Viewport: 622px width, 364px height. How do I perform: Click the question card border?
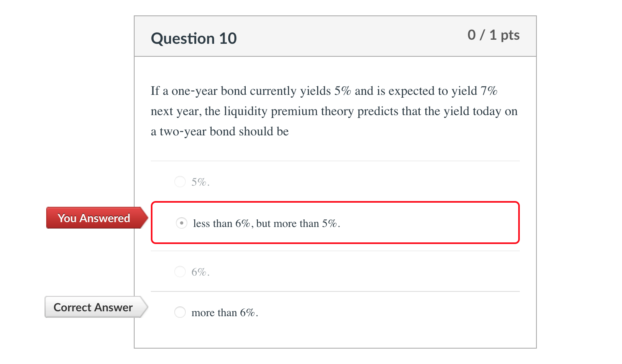click(x=134, y=182)
